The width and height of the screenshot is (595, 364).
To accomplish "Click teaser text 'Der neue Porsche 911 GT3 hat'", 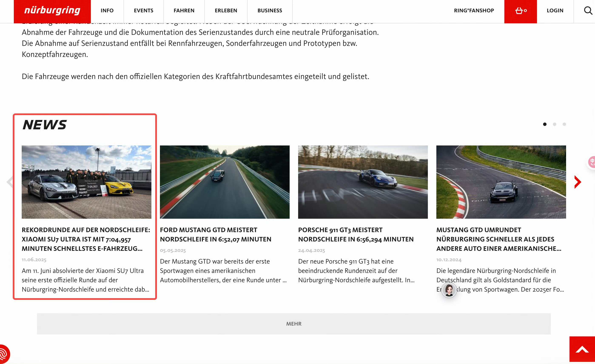I will pyautogui.click(x=356, y=271).
